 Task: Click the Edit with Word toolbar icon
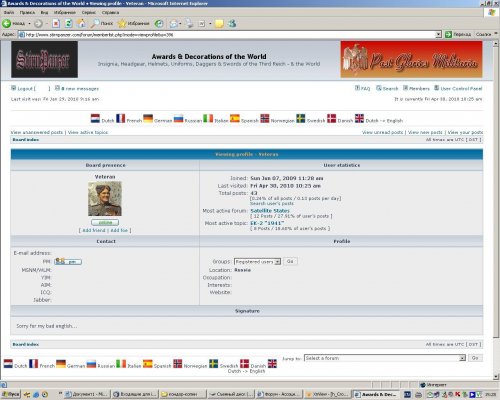tap(202, 24)
